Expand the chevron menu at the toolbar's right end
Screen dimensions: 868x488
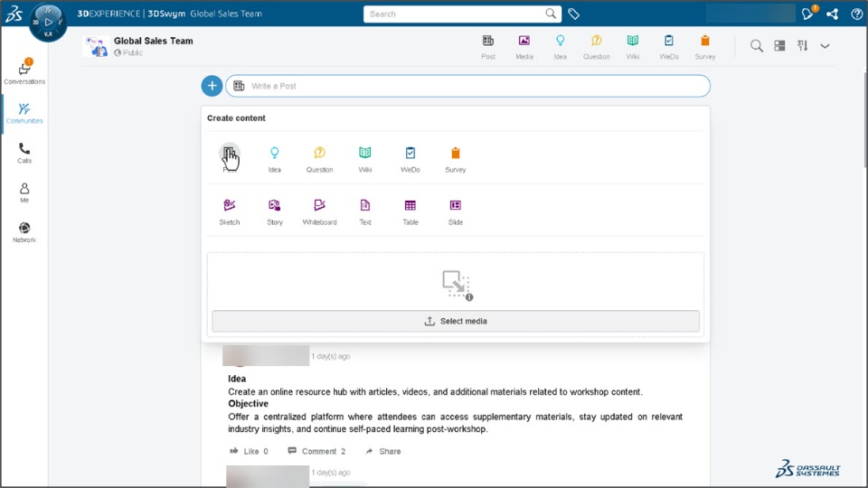[x=825, y=46]
